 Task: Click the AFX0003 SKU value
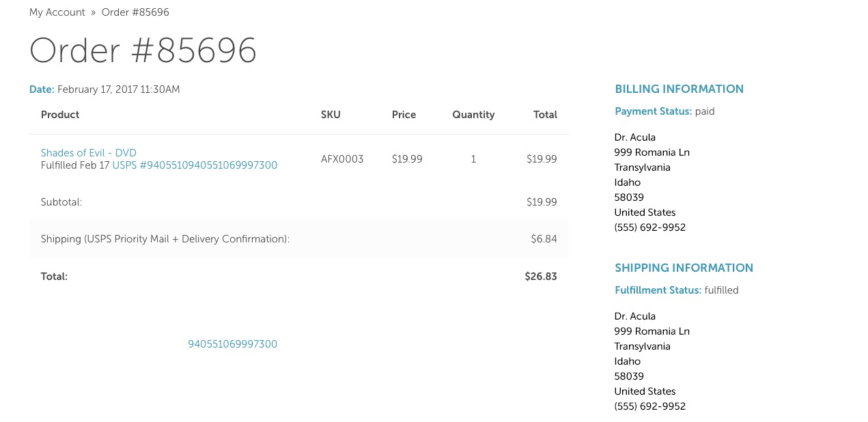click(342, 159)
